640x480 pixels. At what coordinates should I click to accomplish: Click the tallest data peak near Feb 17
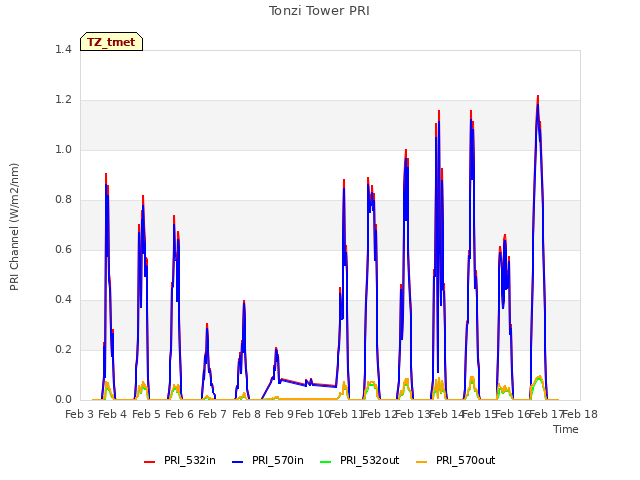538,97
